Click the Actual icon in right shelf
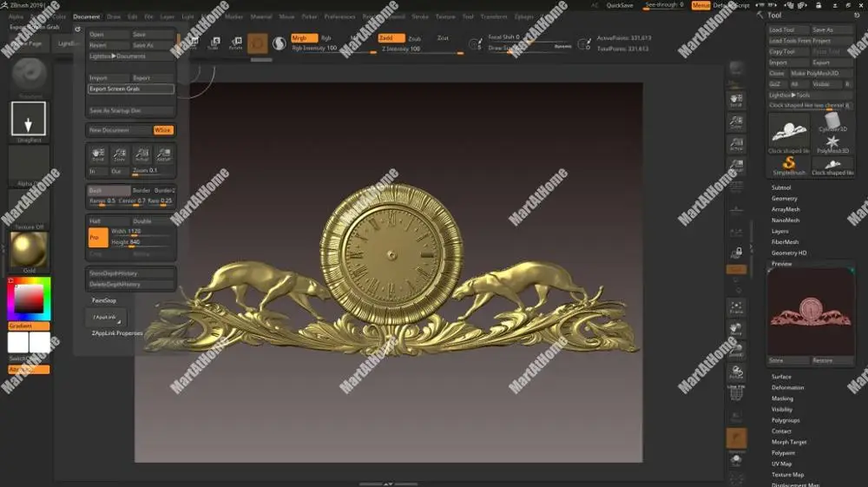Viewport: 868px width, 487px height. pos(736,144)
